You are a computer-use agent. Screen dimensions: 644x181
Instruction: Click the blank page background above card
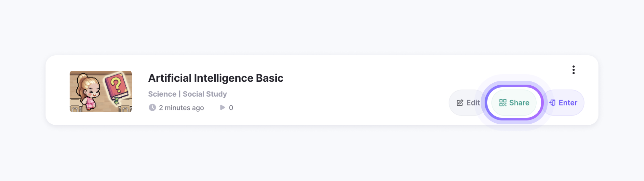(x=322, y=26)
